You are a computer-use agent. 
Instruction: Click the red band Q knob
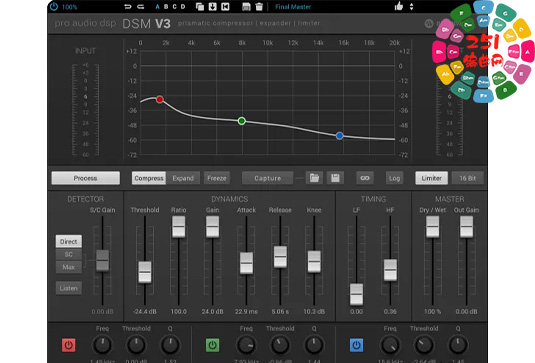pos(170,345)
